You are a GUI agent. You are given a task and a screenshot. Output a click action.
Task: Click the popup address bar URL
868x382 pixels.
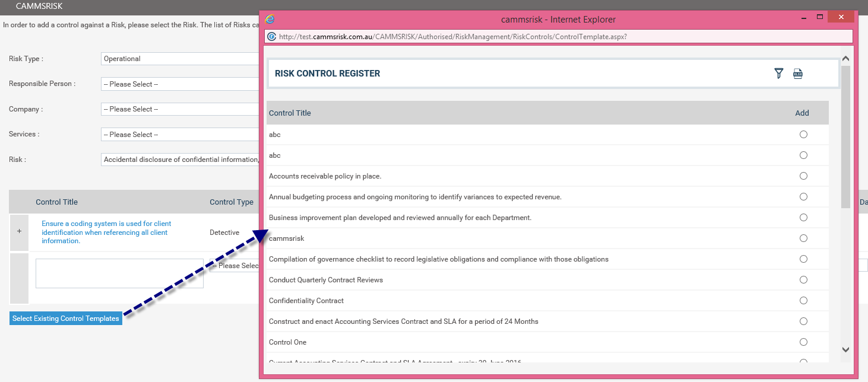[x=452, y=36]
